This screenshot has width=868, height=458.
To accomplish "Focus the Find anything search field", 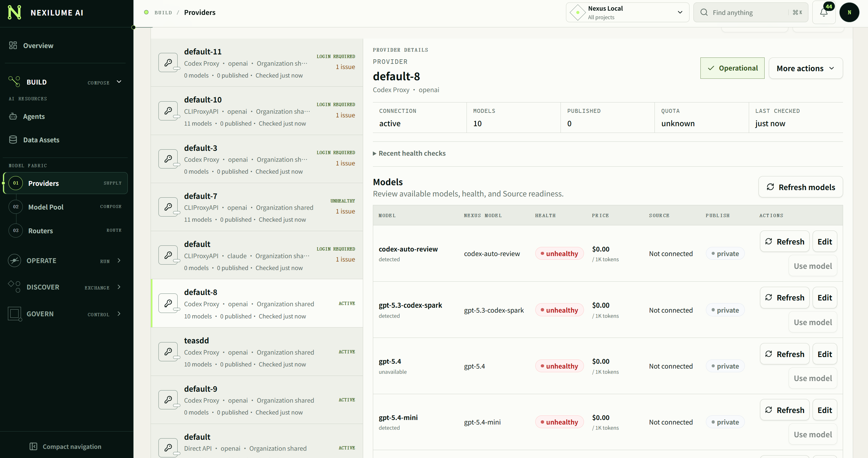I will pos(750,12).
